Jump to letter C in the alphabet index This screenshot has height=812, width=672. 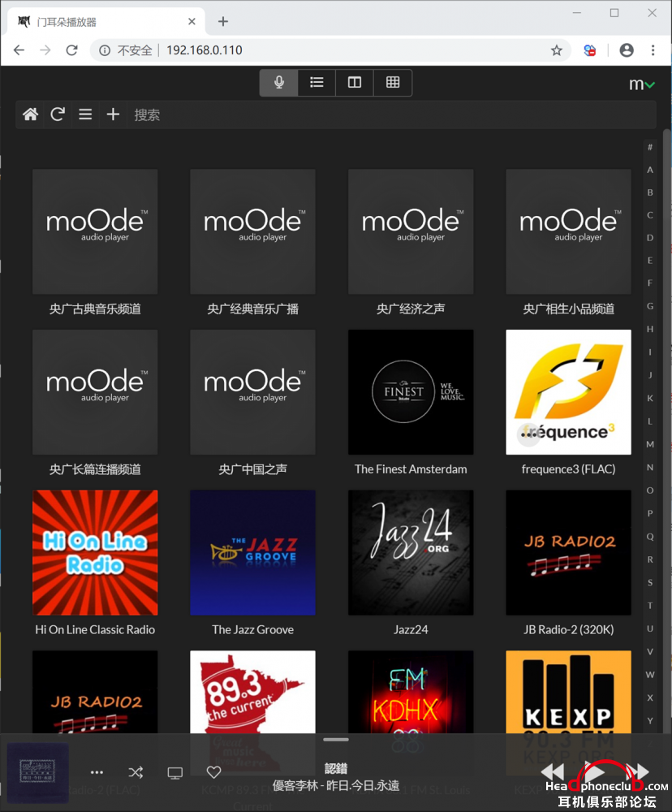coord(650,215)
